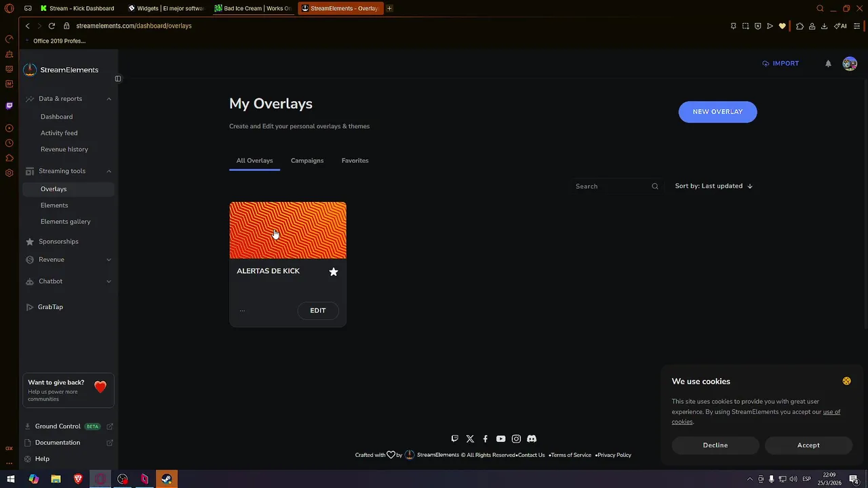Switch to the Widgets browser tab
This screenshot has height=488, width=868.
pyautogui.click(x=167, y=8)
